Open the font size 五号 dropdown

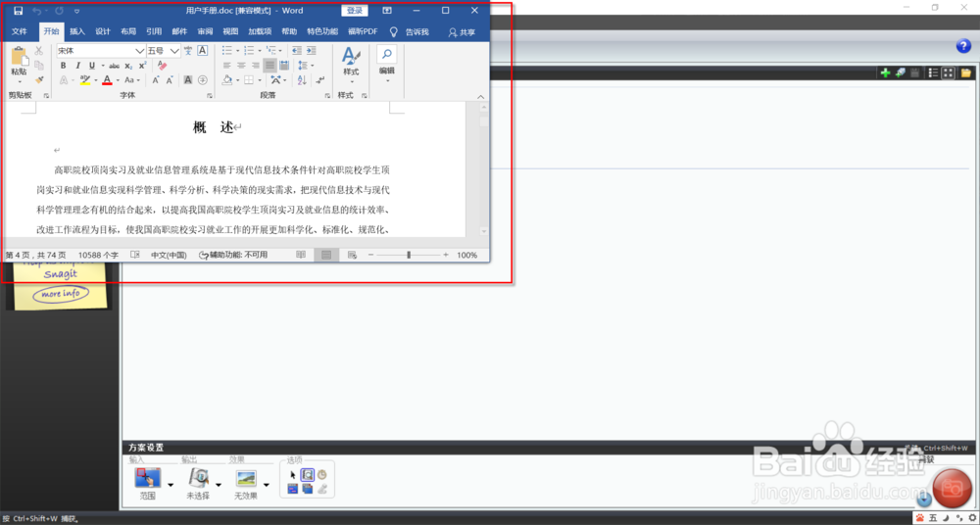(174, 51)
